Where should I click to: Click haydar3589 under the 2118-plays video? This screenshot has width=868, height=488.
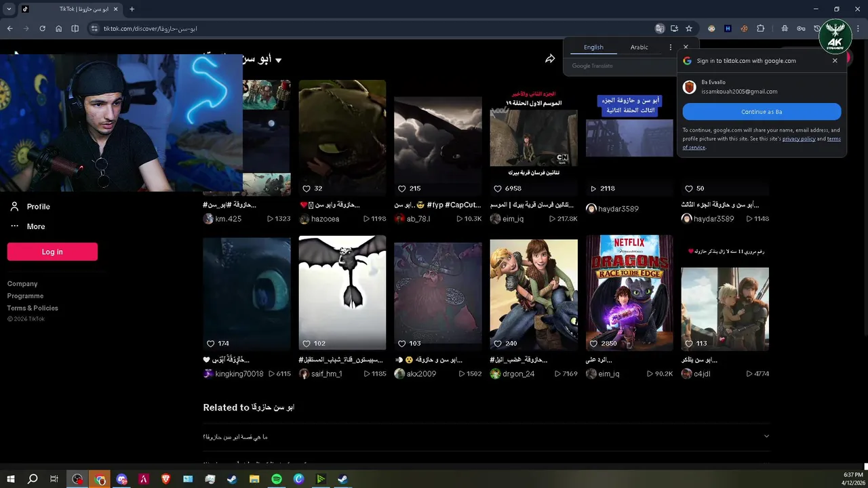click(x=618, y=209)
